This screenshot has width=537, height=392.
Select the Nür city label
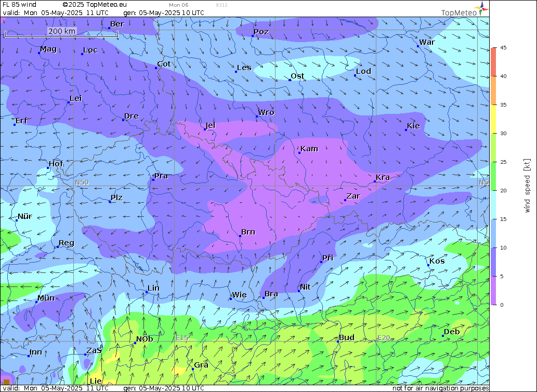(x=24, y=216)
